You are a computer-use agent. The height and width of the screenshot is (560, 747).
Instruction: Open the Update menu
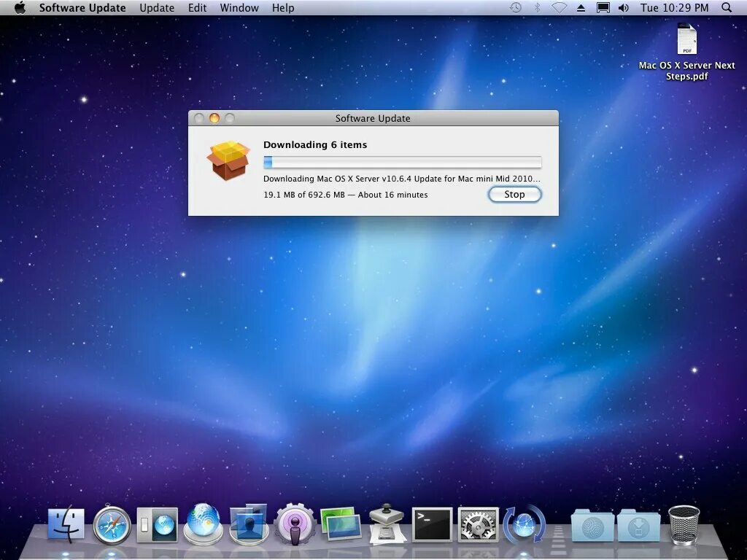tap(157, 8)
